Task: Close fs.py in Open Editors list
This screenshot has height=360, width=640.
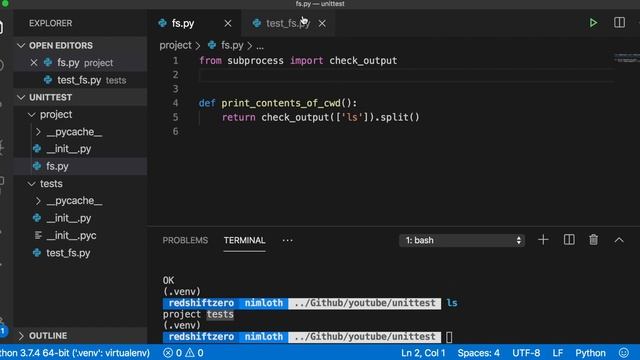Action: coord(34,63)
